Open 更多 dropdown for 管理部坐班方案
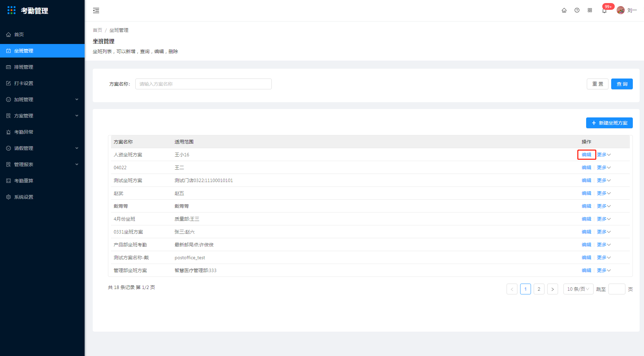This screenshot has width=644, height=356. coord(604,270)
